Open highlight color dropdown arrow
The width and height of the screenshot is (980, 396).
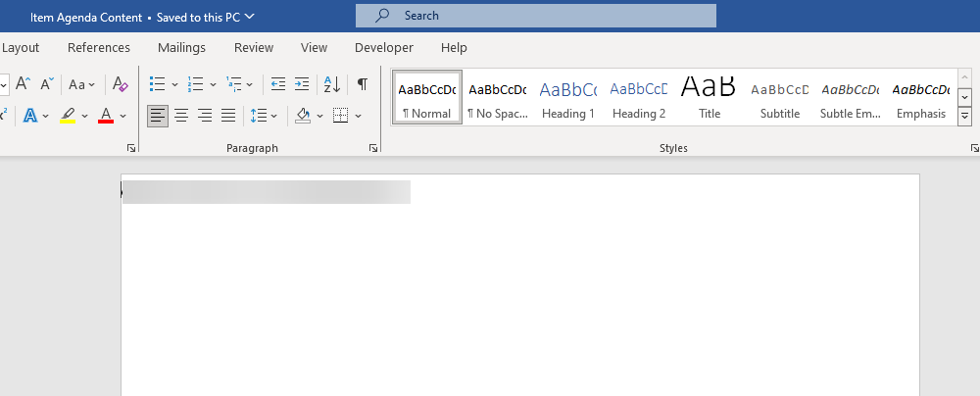(x=85, y=117)
